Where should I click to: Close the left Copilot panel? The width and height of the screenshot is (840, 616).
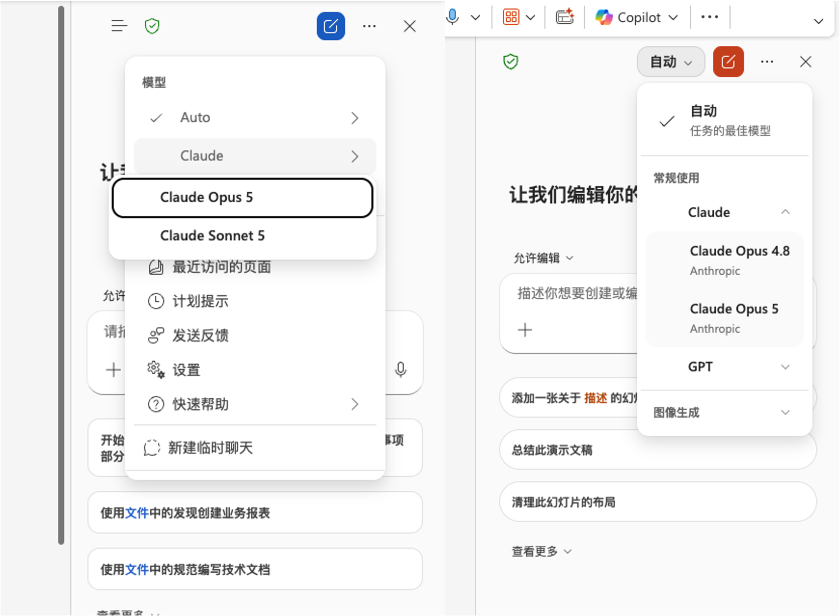tap(410, 26)
